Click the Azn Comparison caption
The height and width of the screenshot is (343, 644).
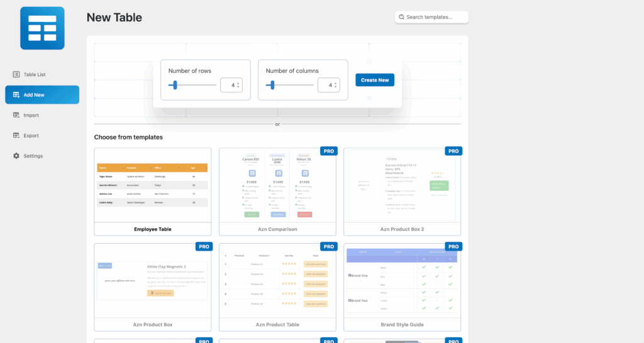(277, 229)
